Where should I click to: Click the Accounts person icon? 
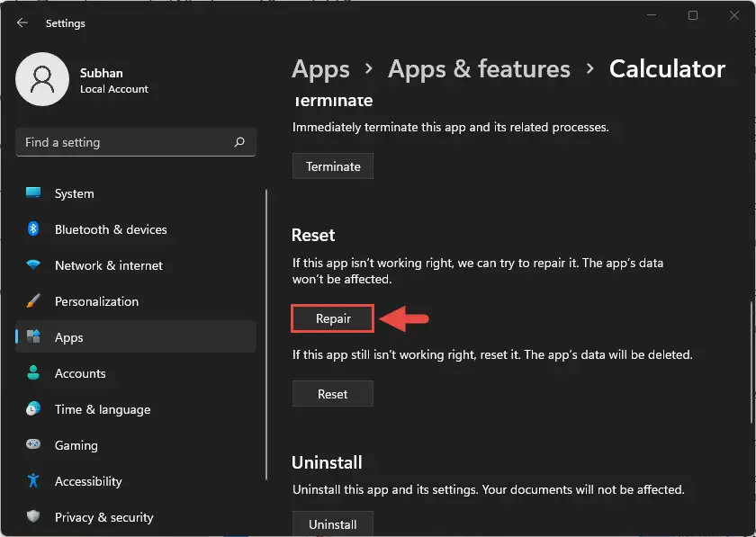[33, 372]
